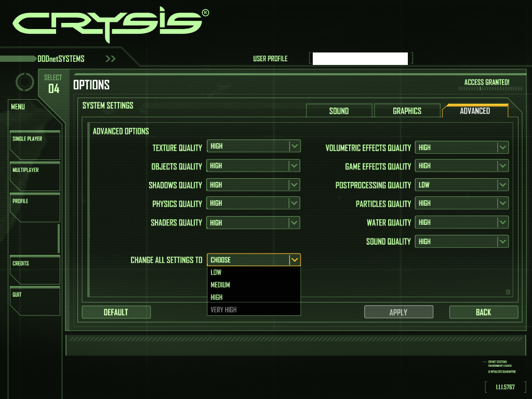532x399 pixels.
Task: Click the Options title text
Action: click(91, 85)
